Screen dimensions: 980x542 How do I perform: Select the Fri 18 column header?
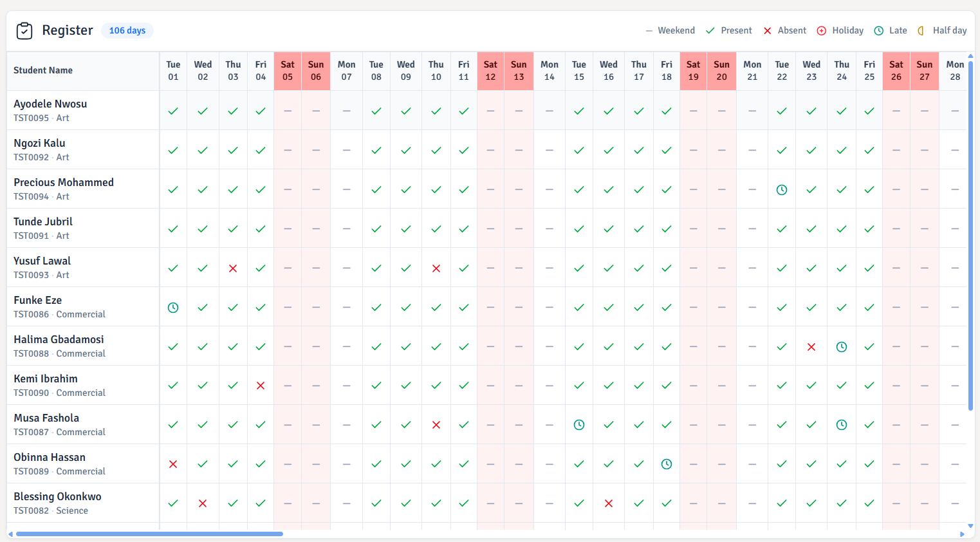coord(667,71)
